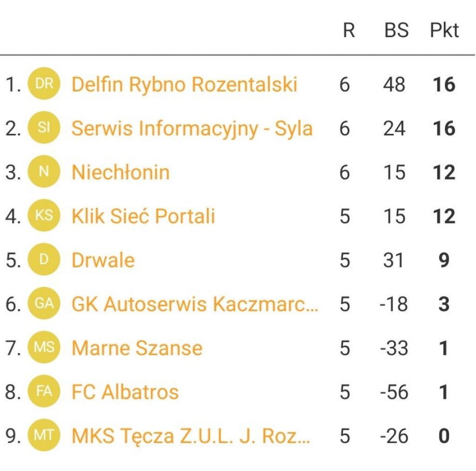Click the Pkt column header
This screenshot has height=471, width=476.
(x=444, y=31)
